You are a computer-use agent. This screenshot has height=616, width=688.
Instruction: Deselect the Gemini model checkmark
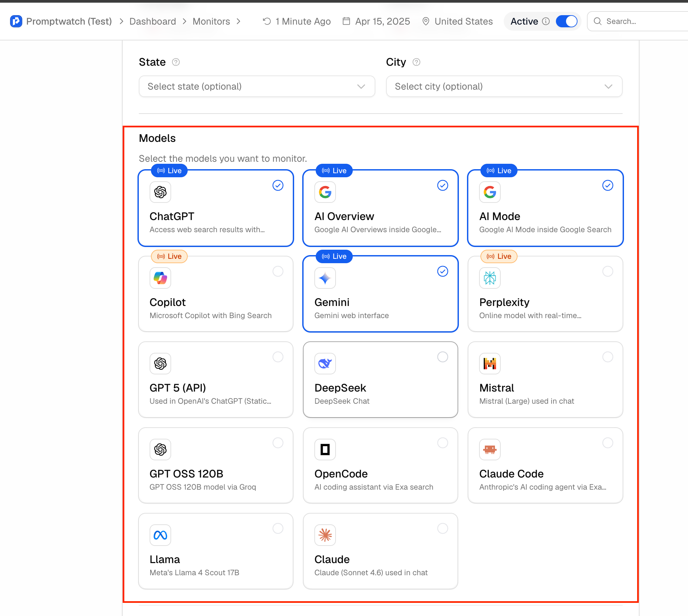click(443, 272)
